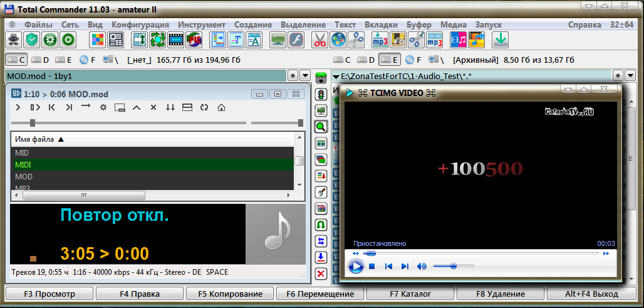Select drive D in left panel

(40, 60)
